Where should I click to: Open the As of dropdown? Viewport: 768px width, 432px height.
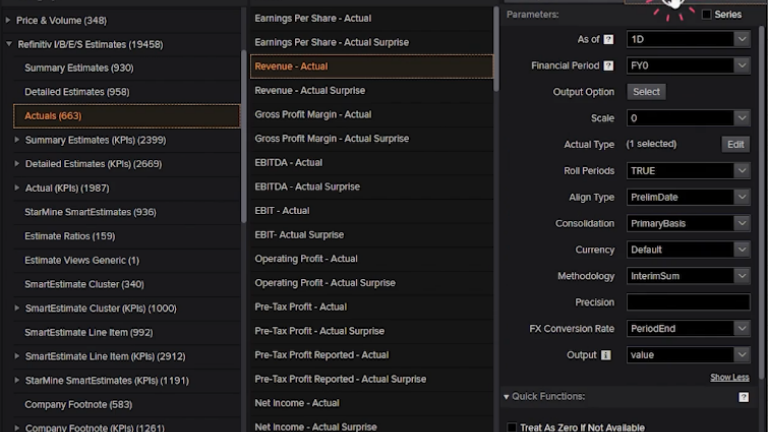pyautogui.click(x=741, y=39)
